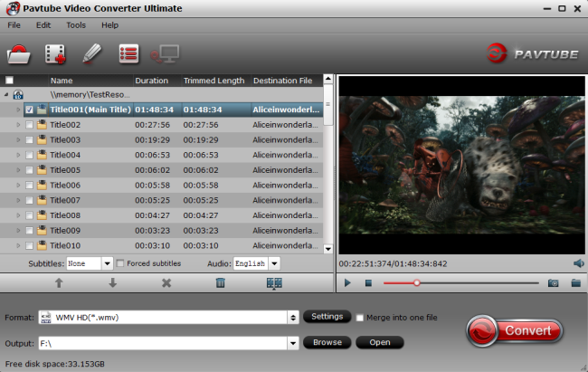
Task: Click the Pavtube logo at top right
Action: 532,53
